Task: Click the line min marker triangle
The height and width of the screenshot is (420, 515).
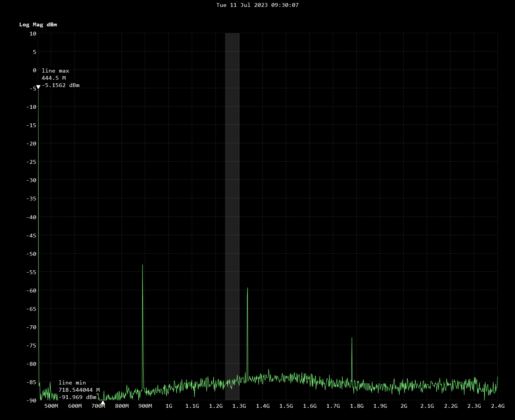Action: pos(102,402)
